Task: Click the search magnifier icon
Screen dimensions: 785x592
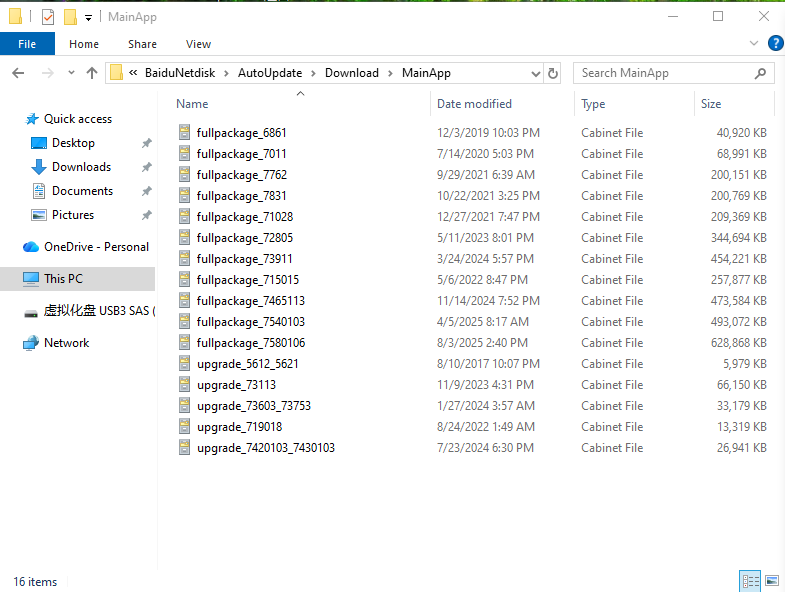Action: [760, 73]
